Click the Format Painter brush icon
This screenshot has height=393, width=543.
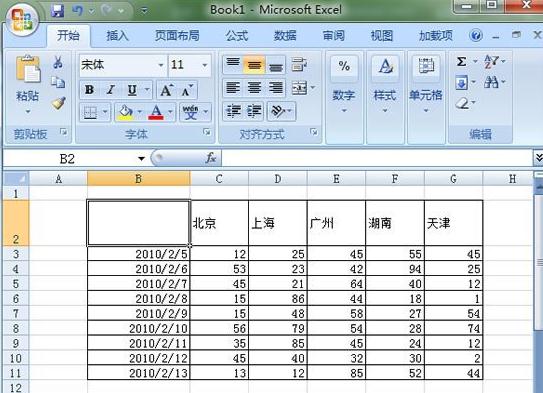pos(58,103)
